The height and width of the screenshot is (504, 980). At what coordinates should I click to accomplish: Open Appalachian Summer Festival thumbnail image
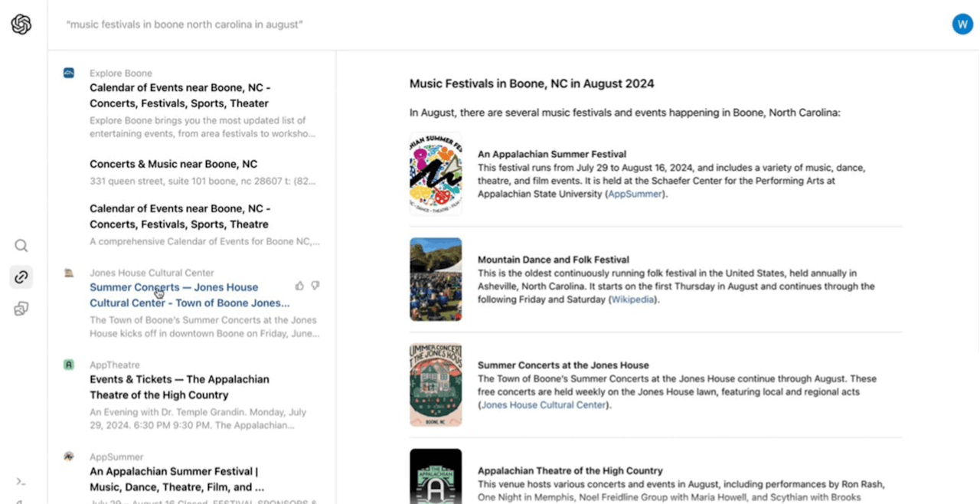pyautogui.click(x=436, y=173)
